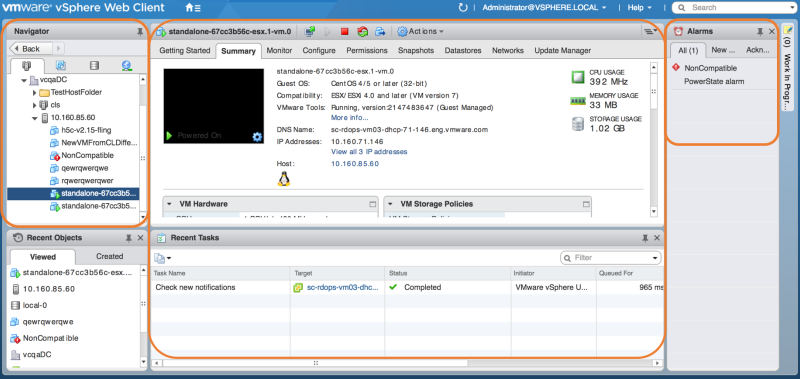Open the Actions dropdown menu
The height and width of the screenshot is (379, 800).
(420, 32)
